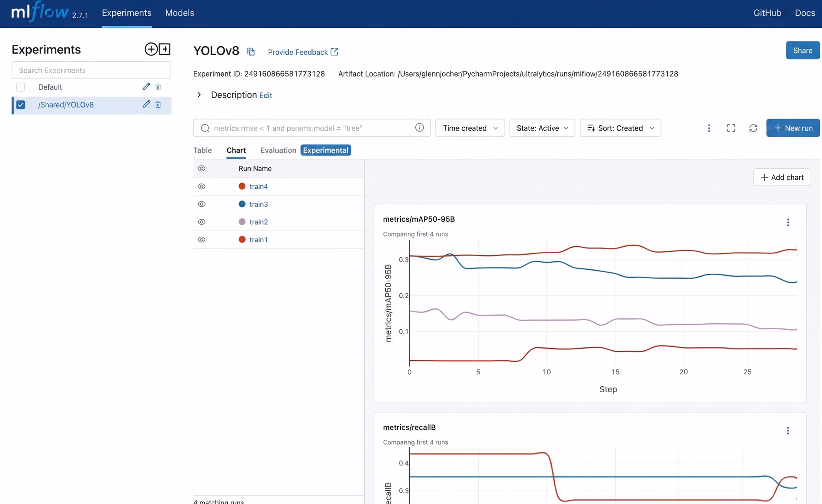Click the train3 blue color dot
822x504 pixels.
242,204
